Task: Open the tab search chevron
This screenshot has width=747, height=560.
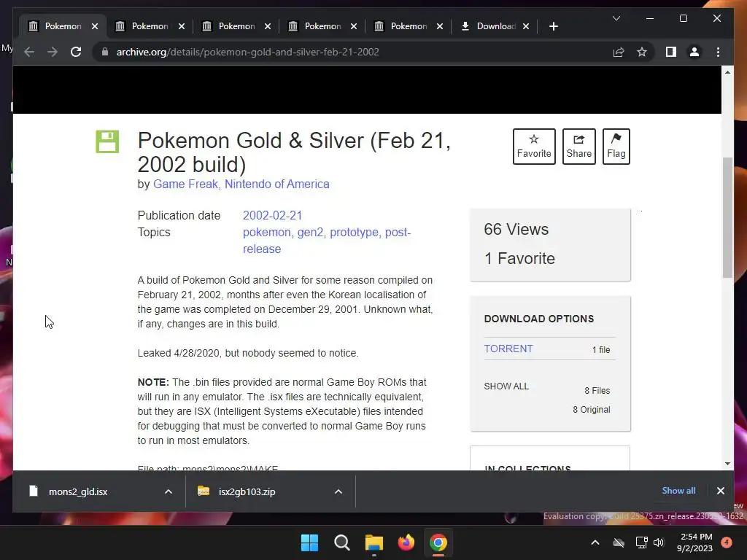Action: tap(616, 18)
